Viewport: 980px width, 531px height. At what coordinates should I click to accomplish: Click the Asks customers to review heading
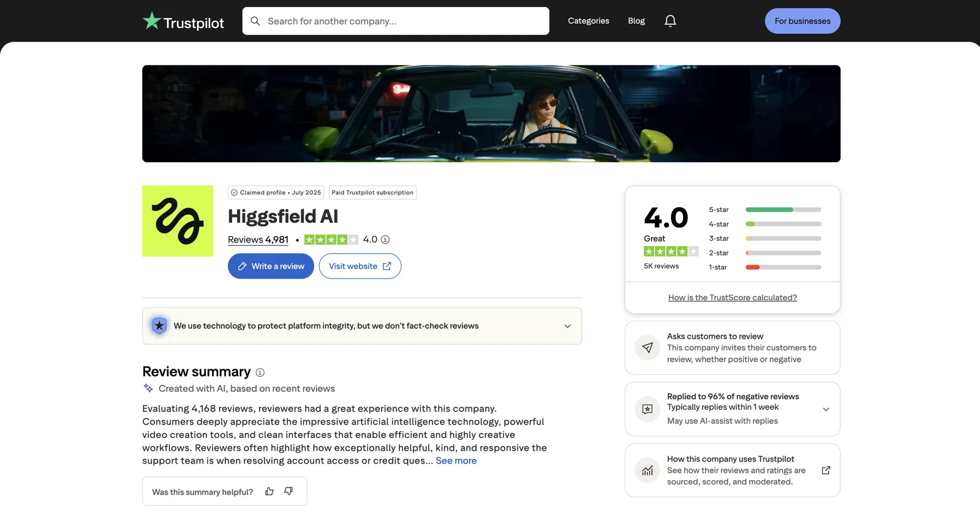tap(715, 336)
